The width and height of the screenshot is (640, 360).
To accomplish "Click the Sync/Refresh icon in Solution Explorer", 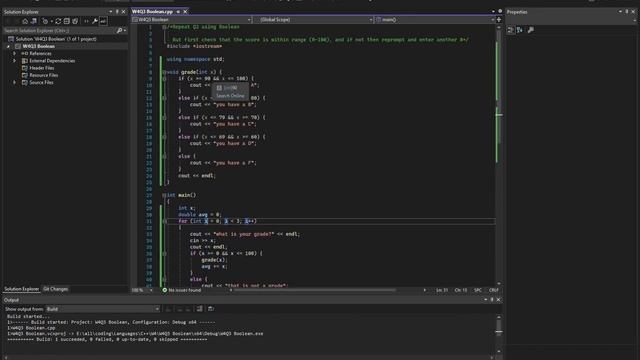I will click(x=58, y=21).
